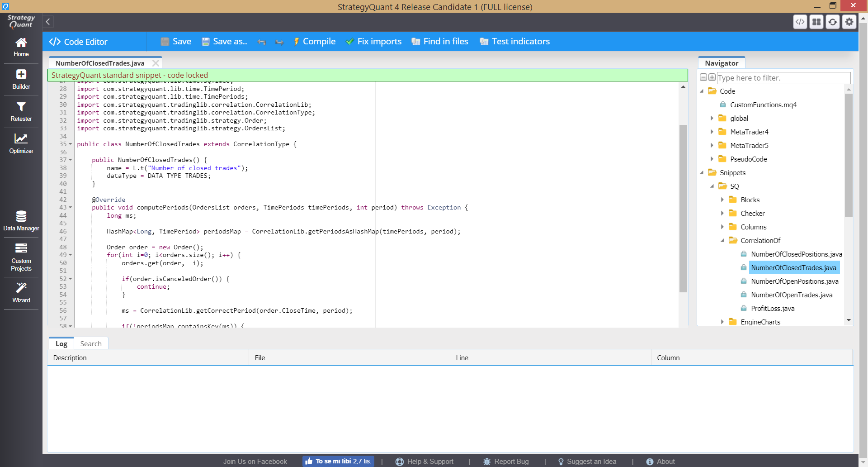Viewport: 868px width, 467px height.
Task: Click the Description column header
Action: [148, 357]
